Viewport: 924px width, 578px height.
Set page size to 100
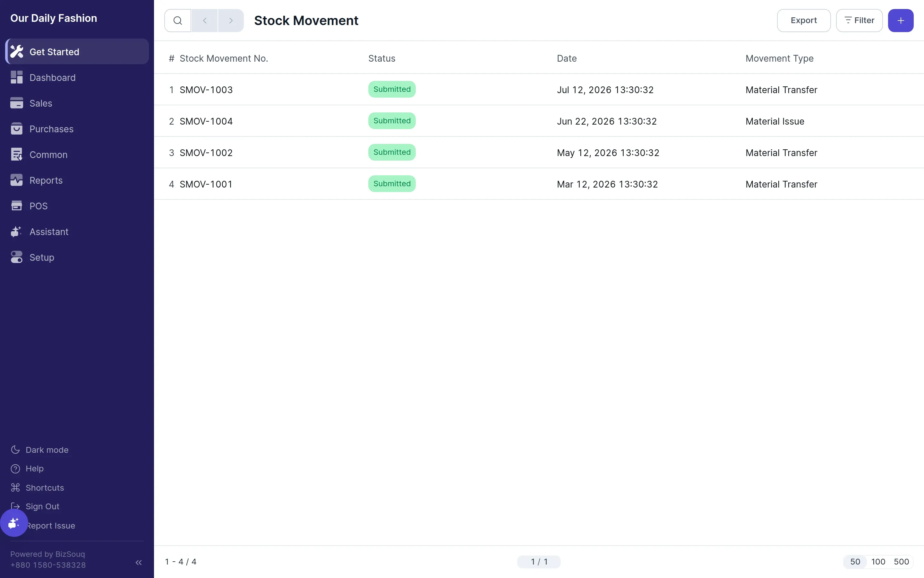[x=878, y=562]
